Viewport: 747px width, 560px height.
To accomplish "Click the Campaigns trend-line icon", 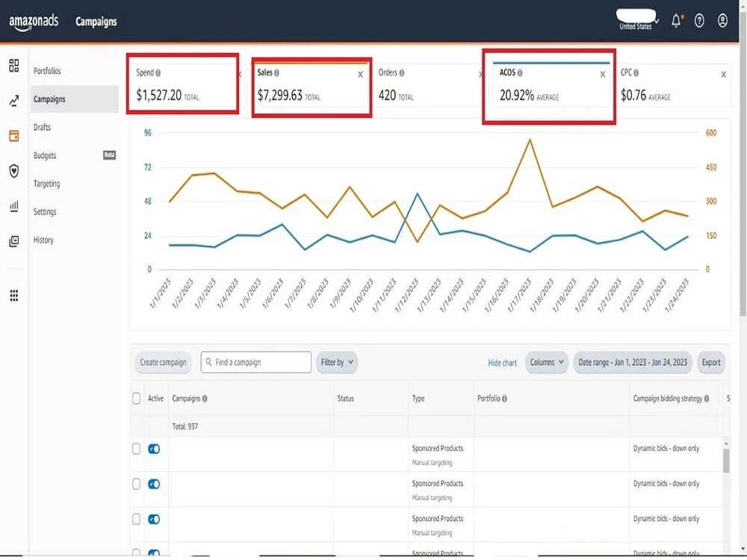I will click(13, 99).
